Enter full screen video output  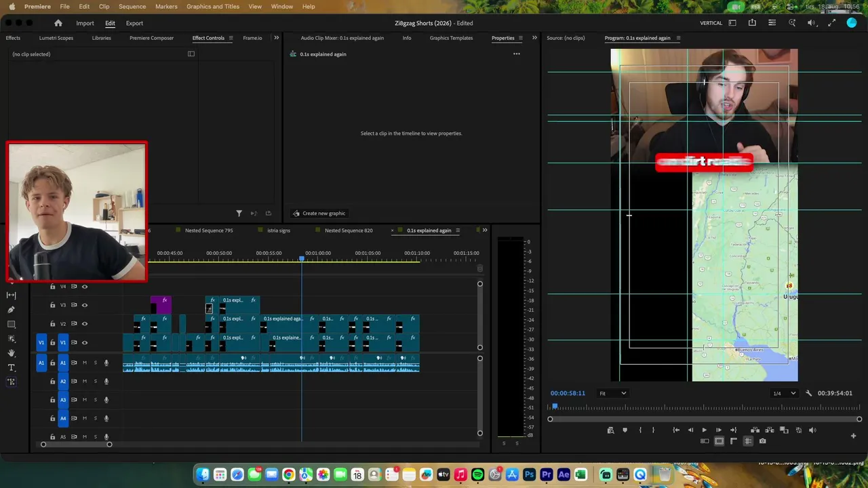click(x=832, y=23)
